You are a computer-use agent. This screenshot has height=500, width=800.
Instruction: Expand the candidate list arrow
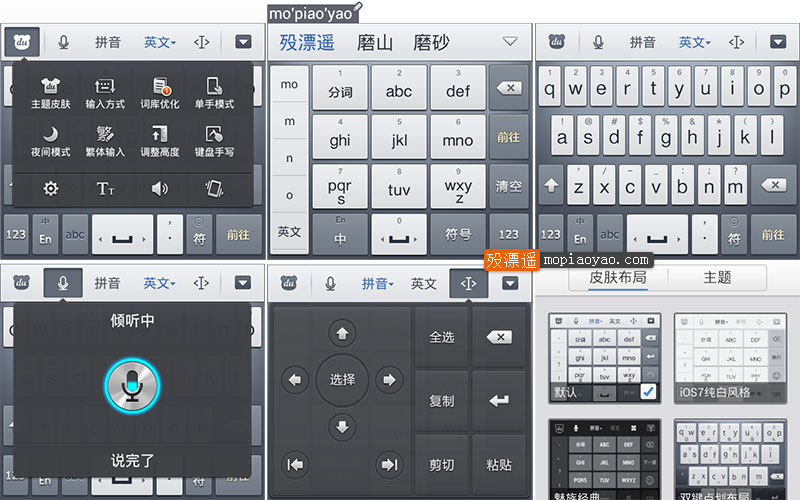[510, 41]
